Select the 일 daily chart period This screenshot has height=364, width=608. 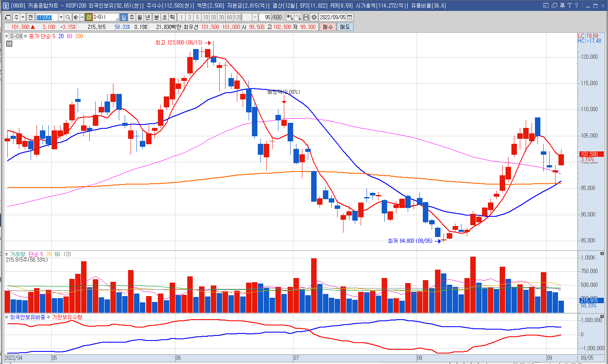point(124,17)
